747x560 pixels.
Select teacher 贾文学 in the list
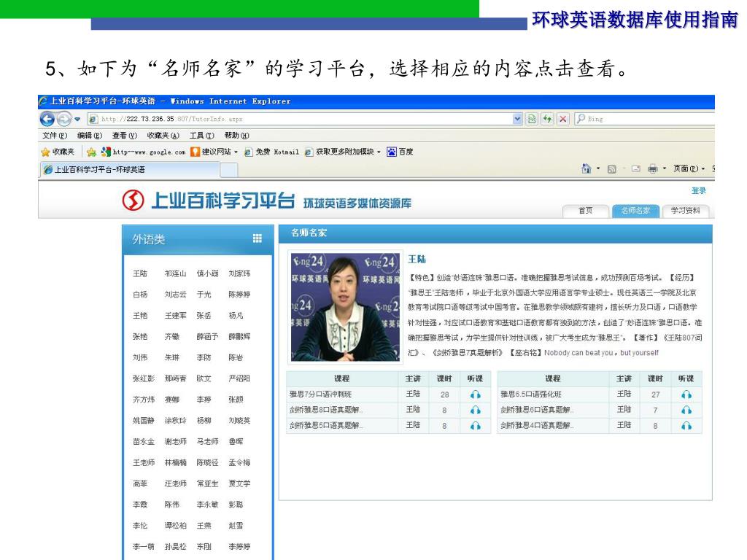click(239, 483)
